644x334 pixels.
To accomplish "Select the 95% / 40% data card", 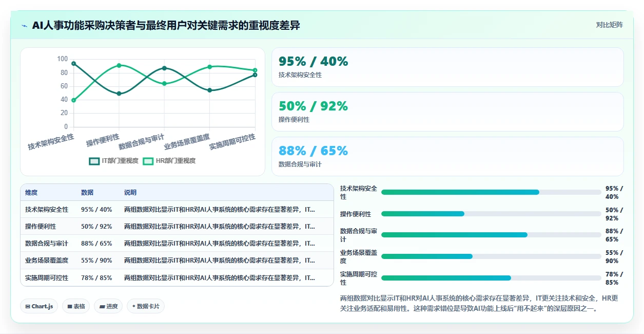I will (447, 67).
